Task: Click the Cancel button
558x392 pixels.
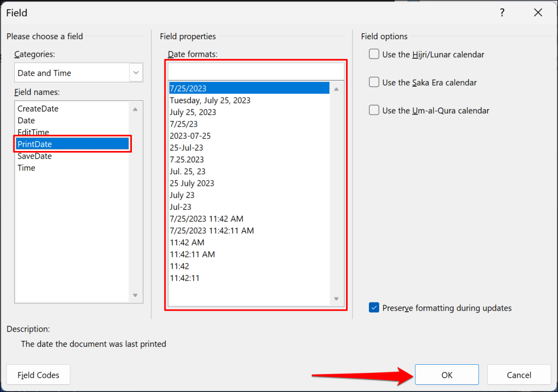Action: coord(519,375)
